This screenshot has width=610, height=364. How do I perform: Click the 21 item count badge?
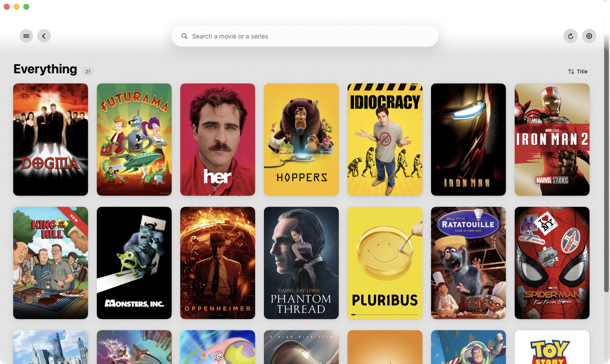coord(88,72)
